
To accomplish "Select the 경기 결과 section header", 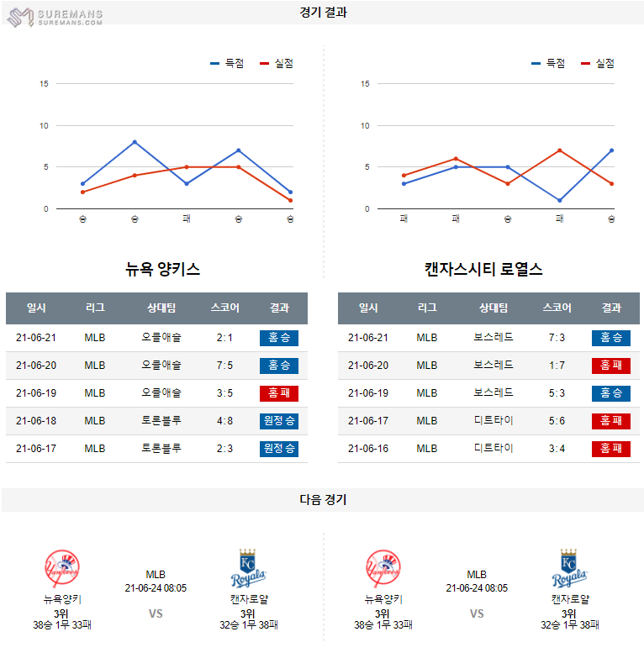I will point(322,13).
